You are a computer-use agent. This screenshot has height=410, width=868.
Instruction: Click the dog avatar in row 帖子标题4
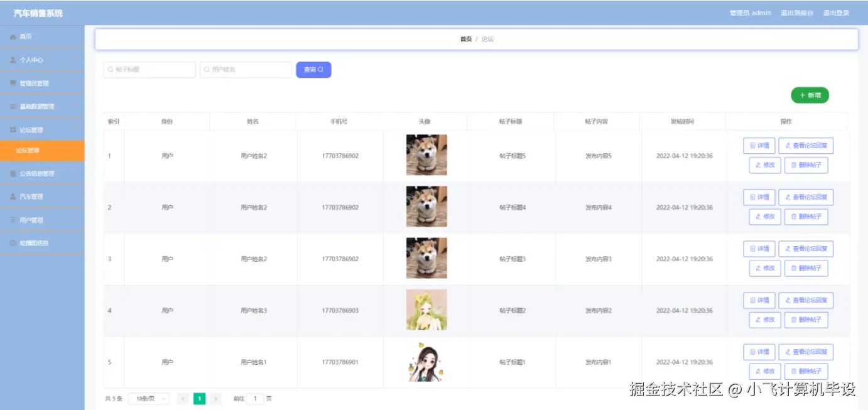pyautogui.click(x=426, y=206)
